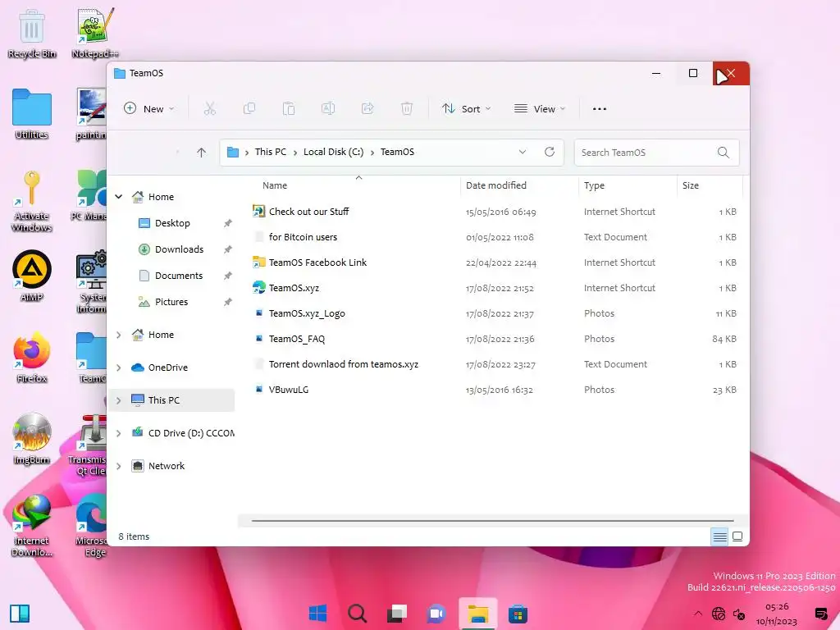The image size is (840, 630).
Task: Select Microsoft Edge desktop shortcut
Action: [x=91, y=526]
